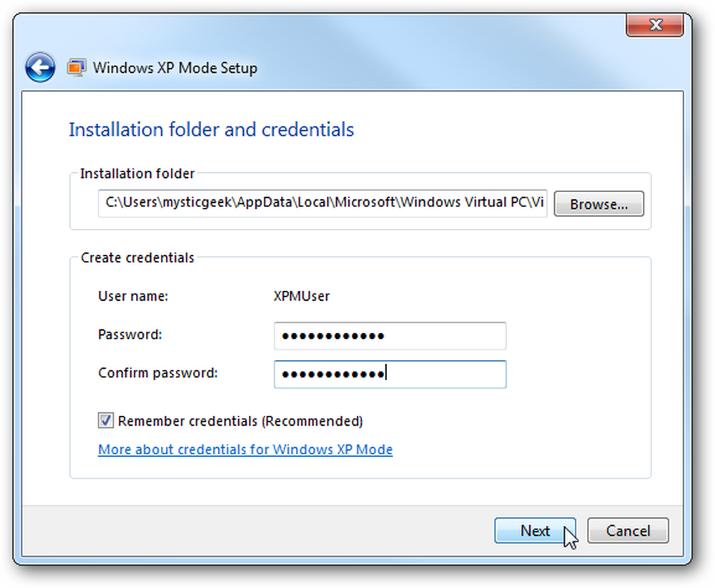Select the XPMUser user name text
Screen dimensions: 715x588
pyautogui.click(x=302, y=297)
